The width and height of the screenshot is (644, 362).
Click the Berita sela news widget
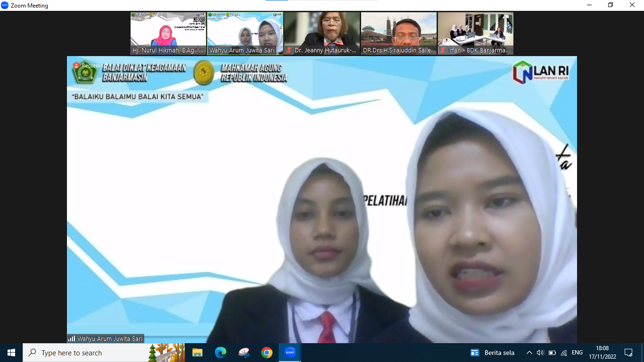492,353
